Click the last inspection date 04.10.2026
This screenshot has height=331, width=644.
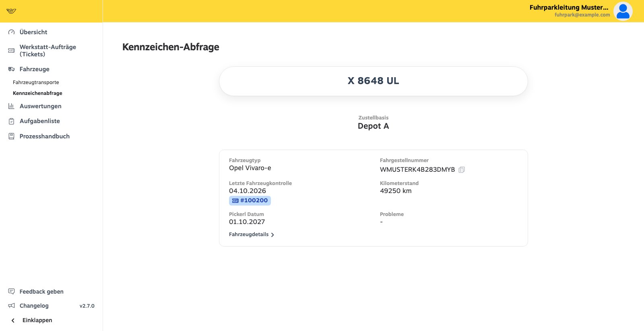pos(248,191)
